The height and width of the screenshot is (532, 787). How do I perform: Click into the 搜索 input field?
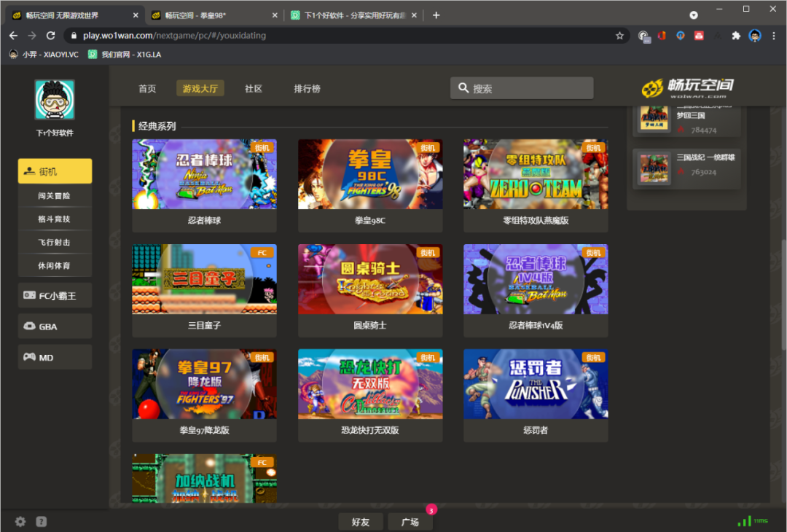pyautogui.click(x=528, y=88)
